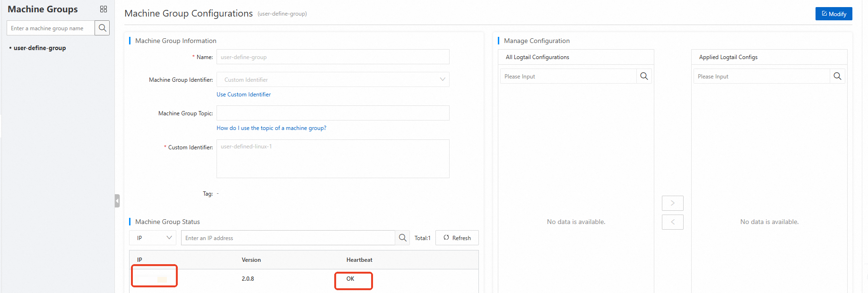Image resolution: width=868 pixels, height=293 pixels.
Task: Click the machine group name search icon
Action: coord(102,28)
